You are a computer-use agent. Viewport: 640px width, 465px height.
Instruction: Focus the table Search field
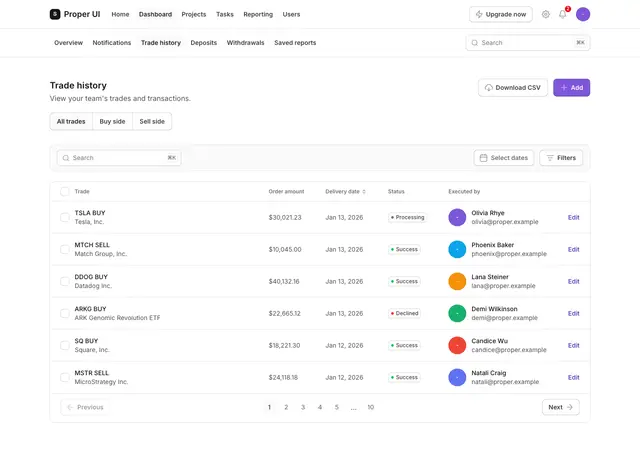pyautogui.click(x=119, y=158)
